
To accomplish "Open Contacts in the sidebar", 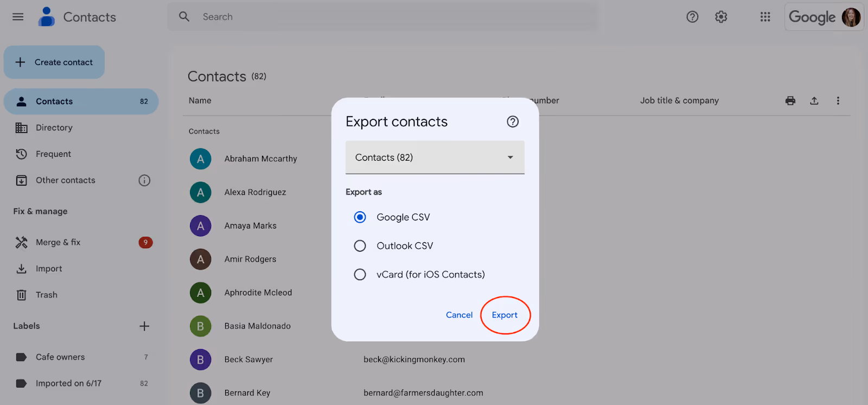I will tap(81, 102).
